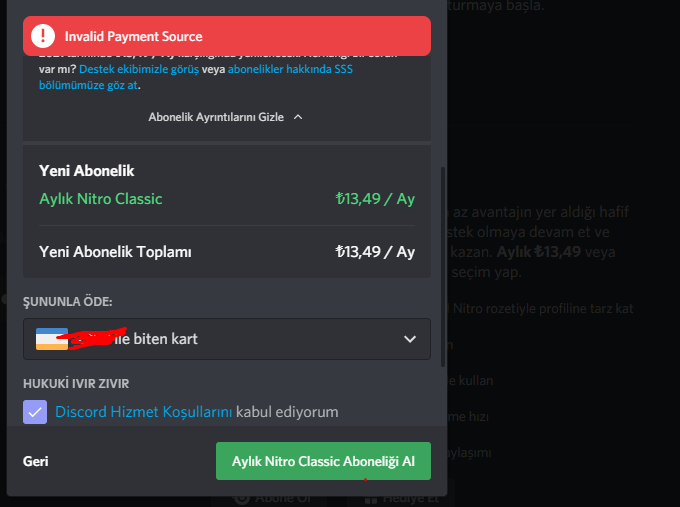680x507 pixels.
Task: Open the 'Destek ekibimizle görüş' support link
Action: click(x=135, y=70)
